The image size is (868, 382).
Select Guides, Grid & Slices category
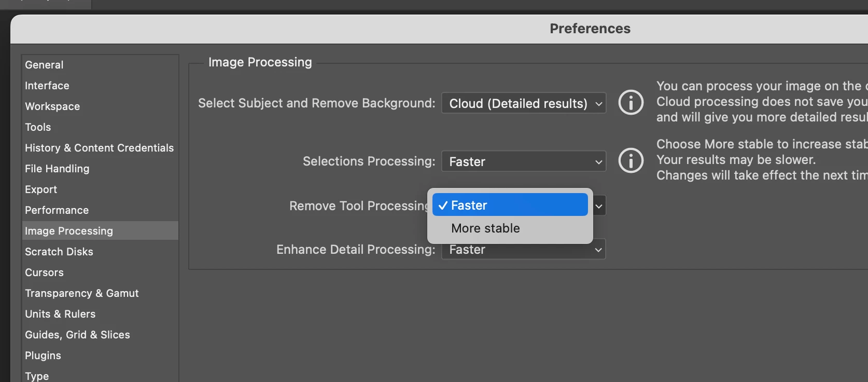[77, 335]
